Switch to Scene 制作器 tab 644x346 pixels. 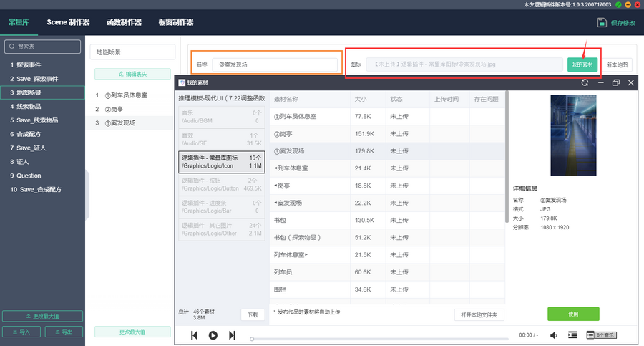point(68,22)
